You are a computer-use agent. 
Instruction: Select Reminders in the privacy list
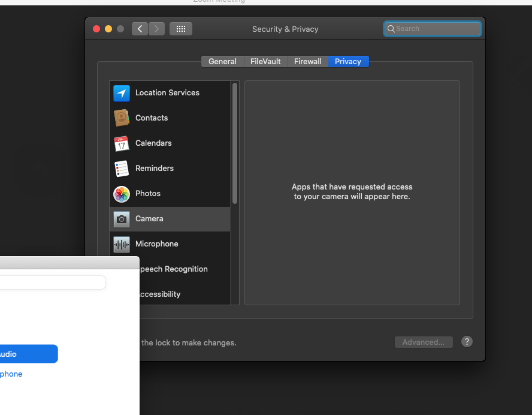click(x=170, y=168)
